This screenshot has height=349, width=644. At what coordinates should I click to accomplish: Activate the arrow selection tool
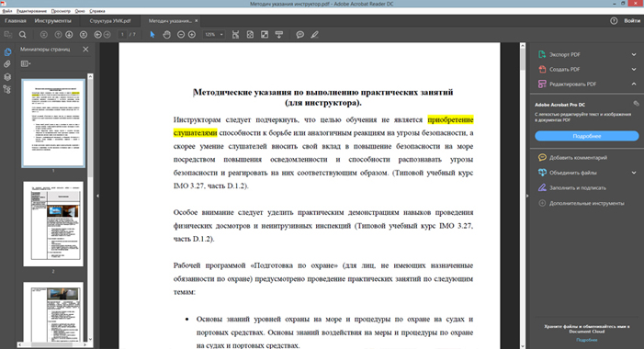[153, 35]
